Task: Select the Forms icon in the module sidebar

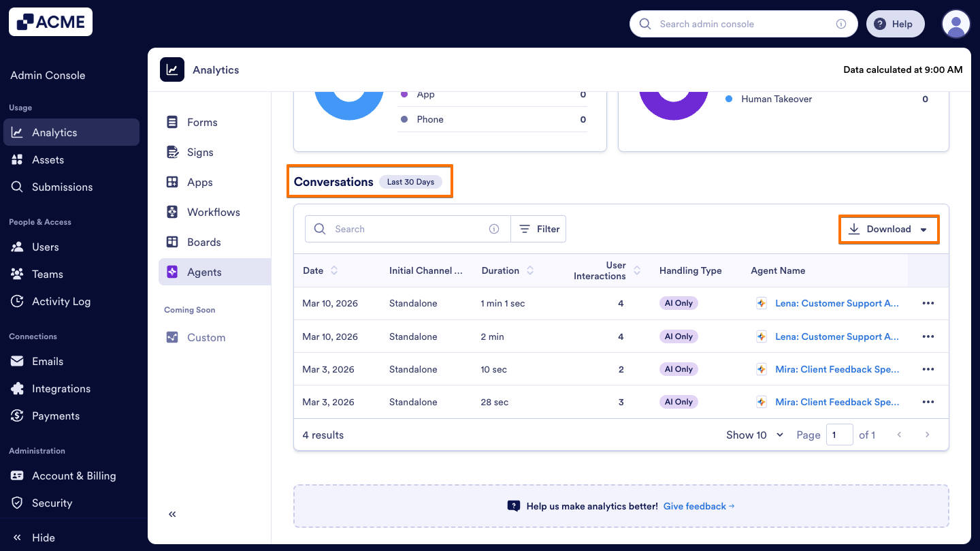Action: tap(172, 122)
